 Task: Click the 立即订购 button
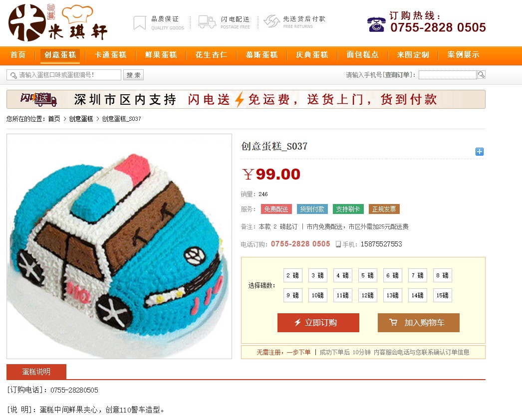(x=318, y=323)
